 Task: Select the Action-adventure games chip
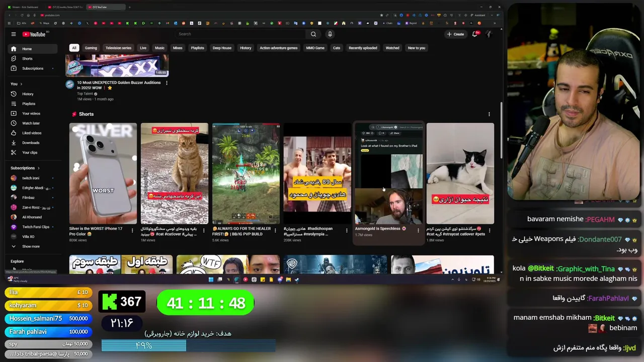pyautogui.click(x=278, y=48)
